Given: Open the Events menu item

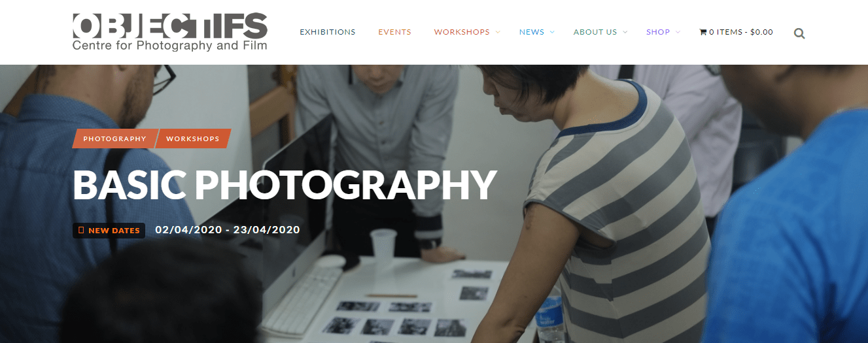Looking at the screenshot, I should click(x=395, y=32).
